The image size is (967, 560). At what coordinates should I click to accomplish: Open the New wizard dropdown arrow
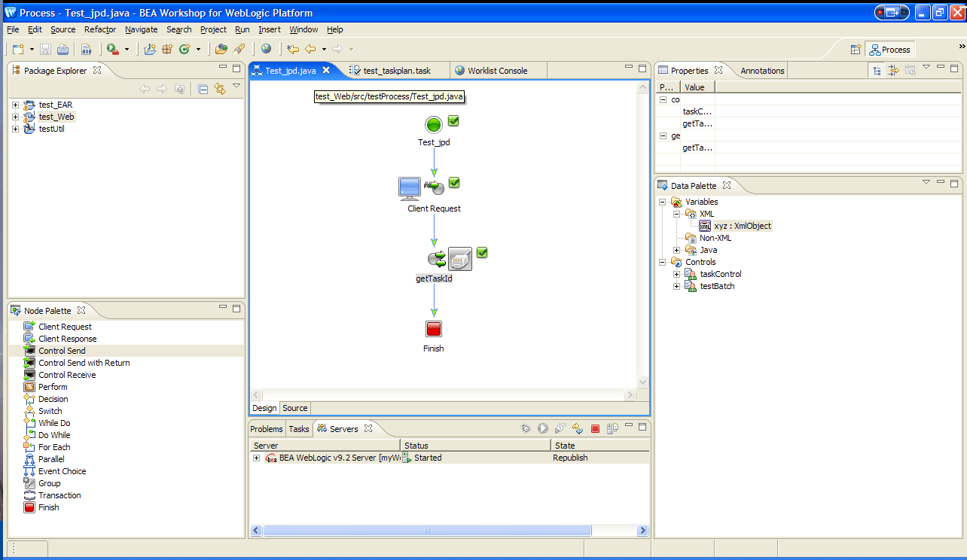coord(32,50)
